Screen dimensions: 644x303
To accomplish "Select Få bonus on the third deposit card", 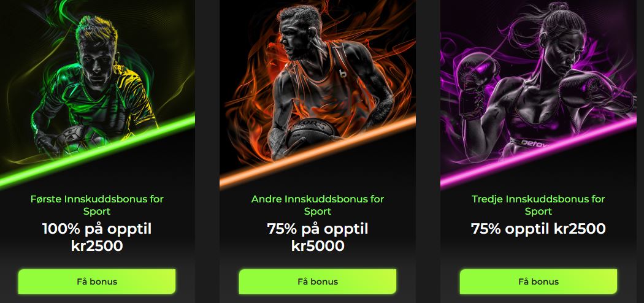I will [x=539, y=282].
